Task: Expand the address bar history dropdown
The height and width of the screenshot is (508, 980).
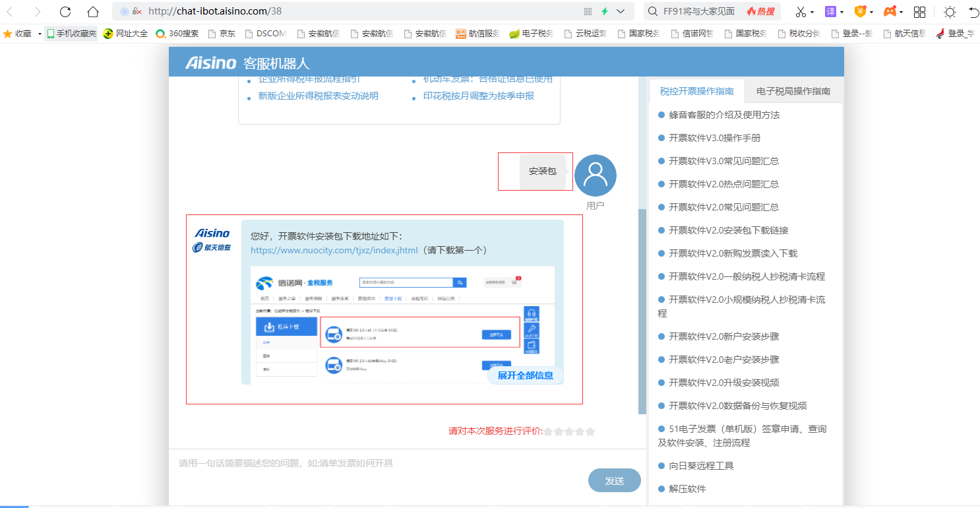Action: [x=621, y=11]
